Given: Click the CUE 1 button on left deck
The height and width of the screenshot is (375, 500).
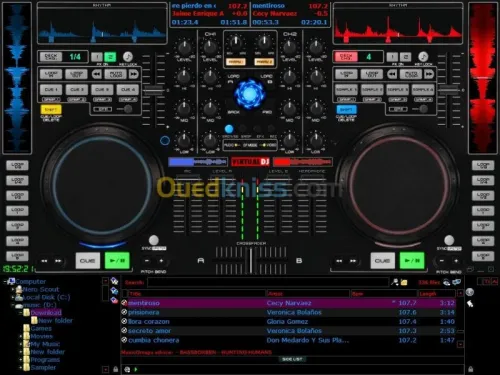Looking at the screenshot, I should click(51, 89).
